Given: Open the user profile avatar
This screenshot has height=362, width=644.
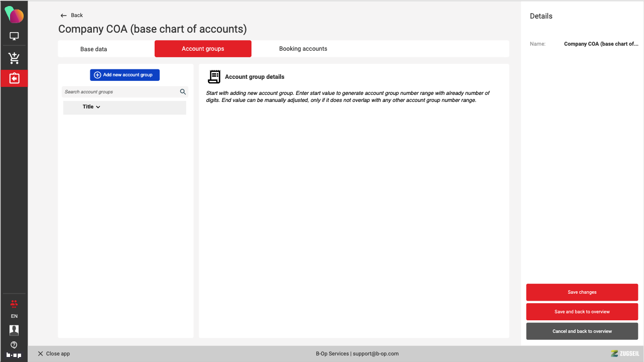Looking at the screenshot, I should point(14,330).
